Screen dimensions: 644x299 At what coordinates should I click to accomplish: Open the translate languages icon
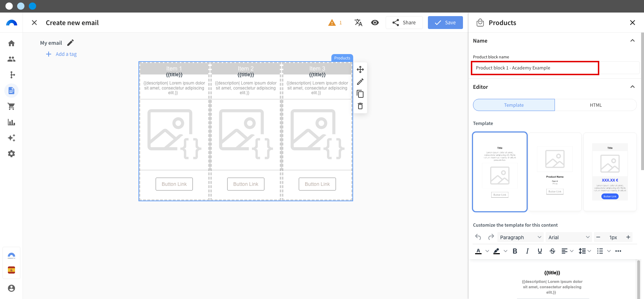click(358, 23)
